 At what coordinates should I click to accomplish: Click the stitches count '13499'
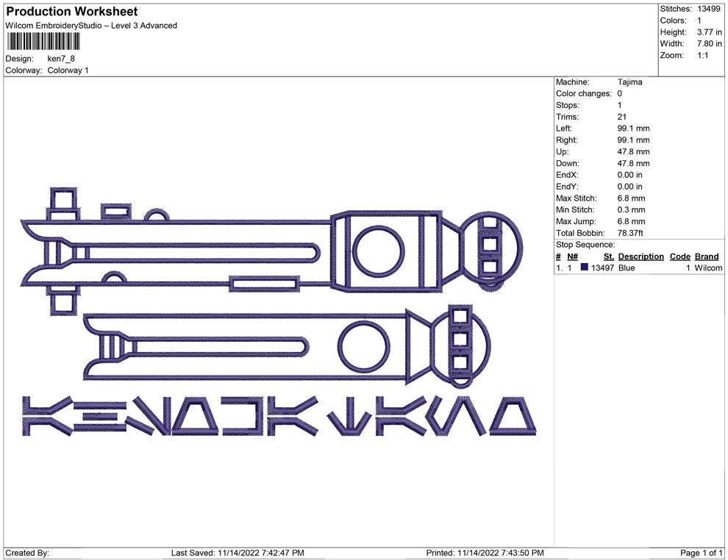pyautogui.click(x=709, y=9)
